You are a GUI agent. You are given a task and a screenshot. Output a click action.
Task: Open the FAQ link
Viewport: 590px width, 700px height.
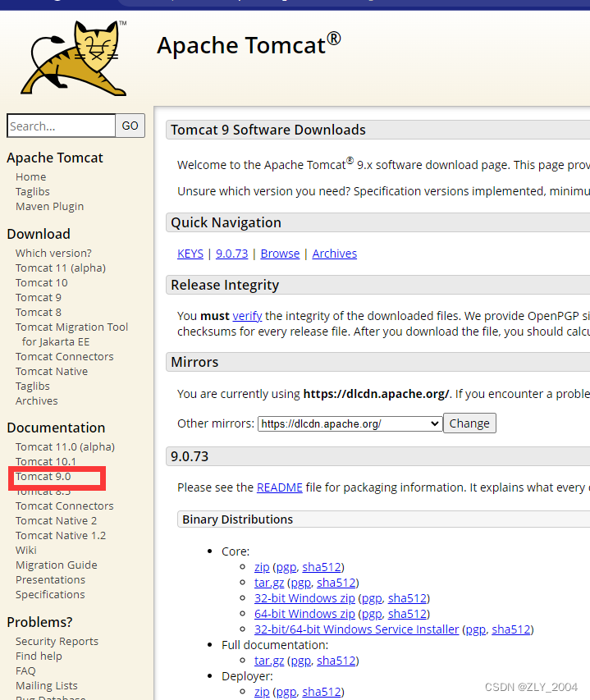(x=25, y=671)
